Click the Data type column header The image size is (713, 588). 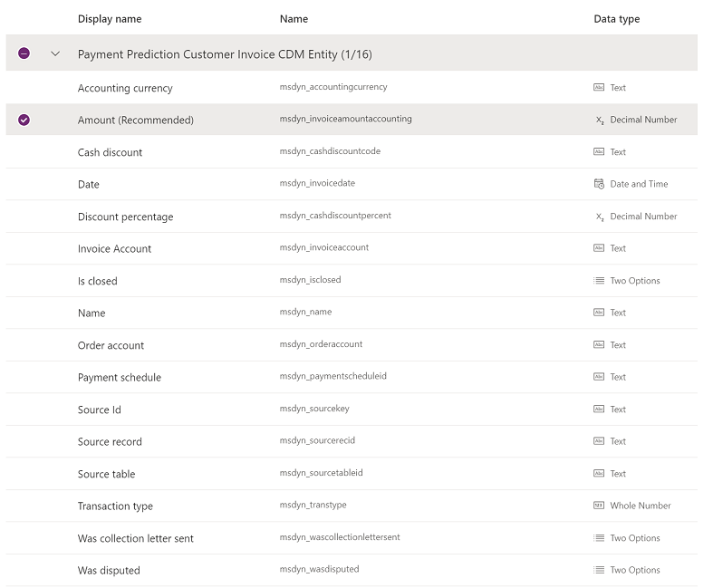click(616, 19)
